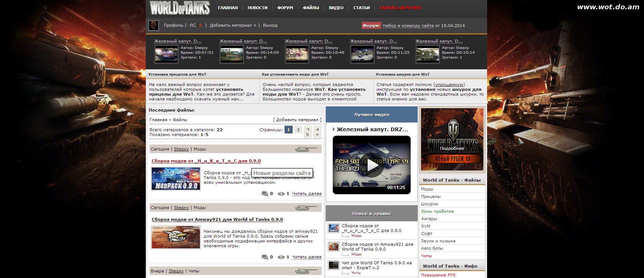Open the ФАЙЛЫ menu item
This screenshot has width=644, height=278.
point(311,8)
